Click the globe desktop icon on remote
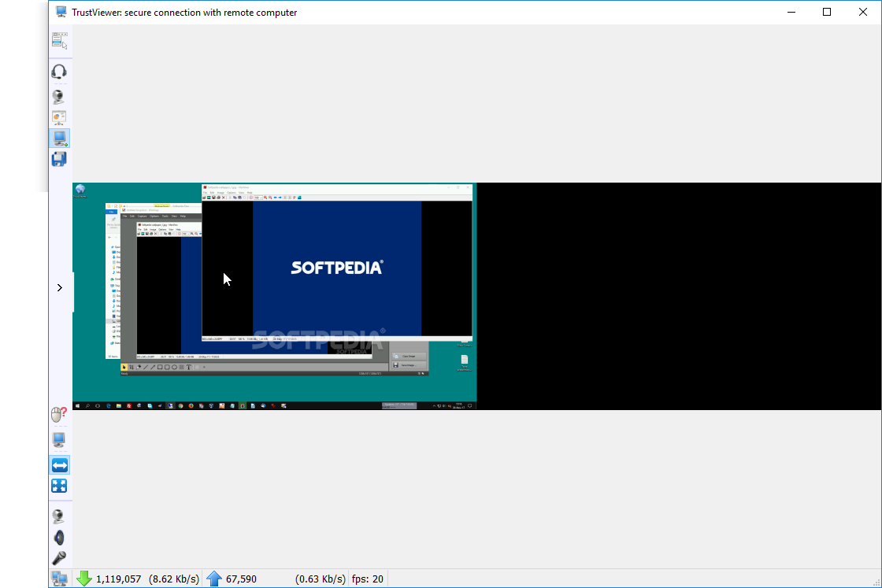This screenshot has height=588, width=882. tap(80, 190)
